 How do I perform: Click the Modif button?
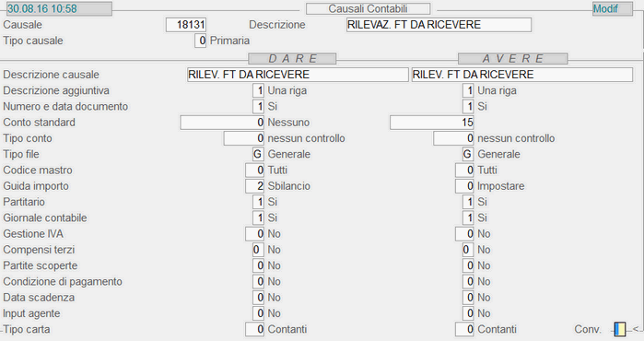click(613, 8)
